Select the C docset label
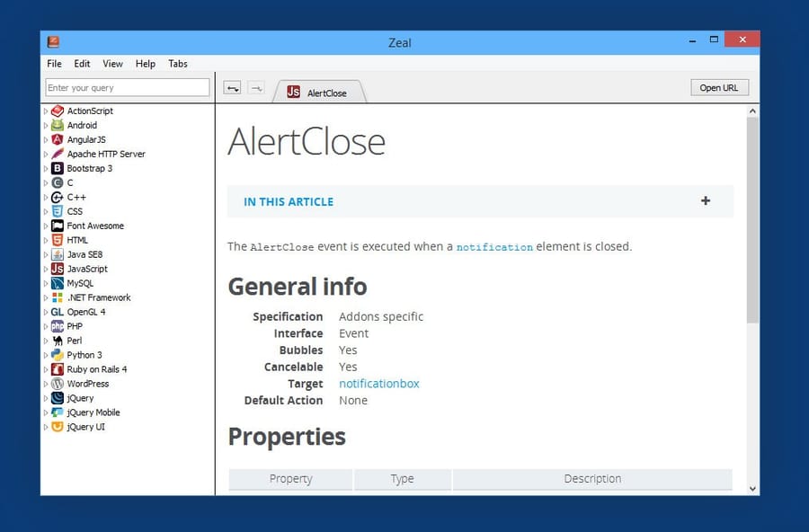Image resolution: width=809 pixels, height=532 pixels. pyautogui.click(x=69, y=182)
